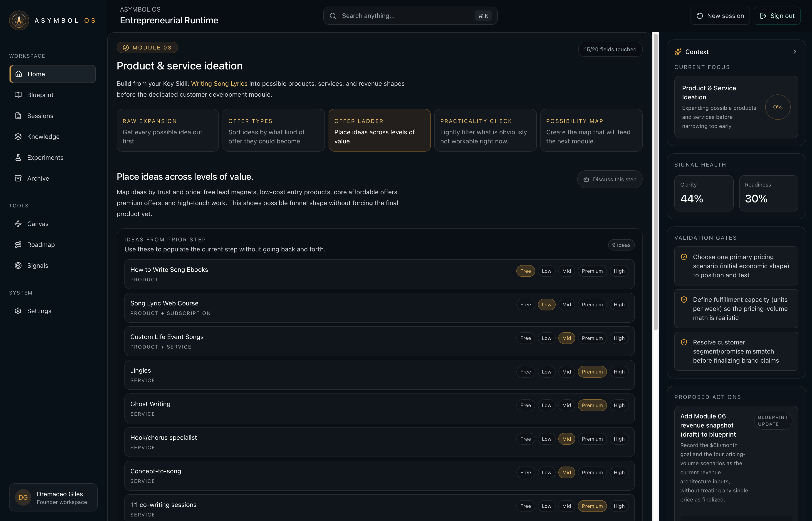Open Blueprint in the sidebar
This screenshot has width=812, height=521.
(52, 95)
